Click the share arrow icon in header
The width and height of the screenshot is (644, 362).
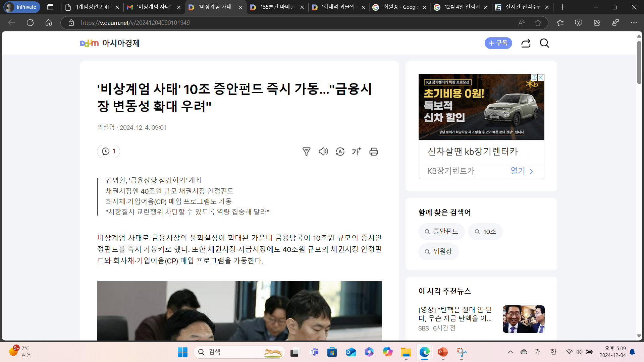click(526, 43)
